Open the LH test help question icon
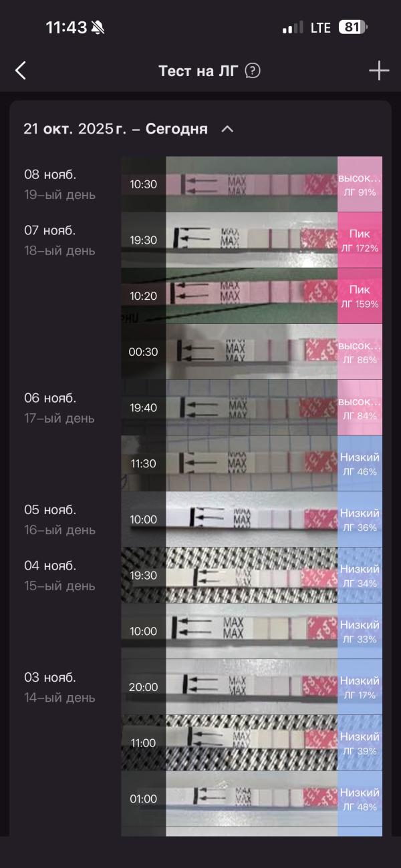401x868 pixels. pos(253,71)
